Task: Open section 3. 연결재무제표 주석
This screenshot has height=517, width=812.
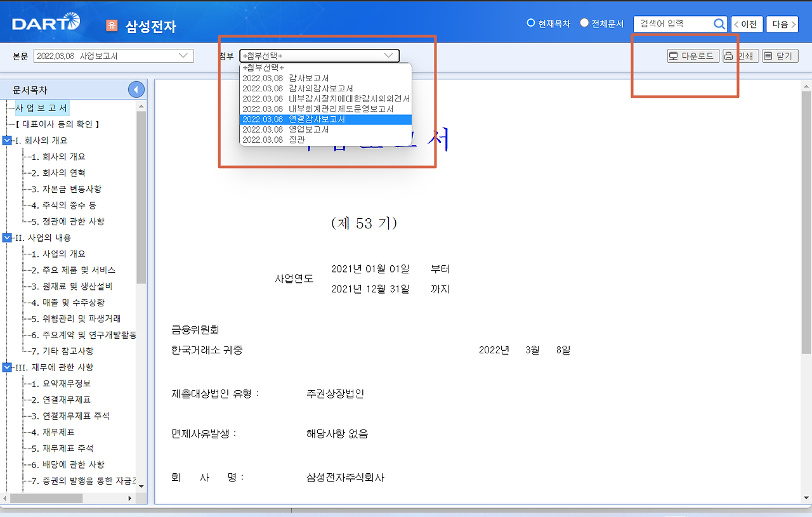Action: [x=70, y=416]
